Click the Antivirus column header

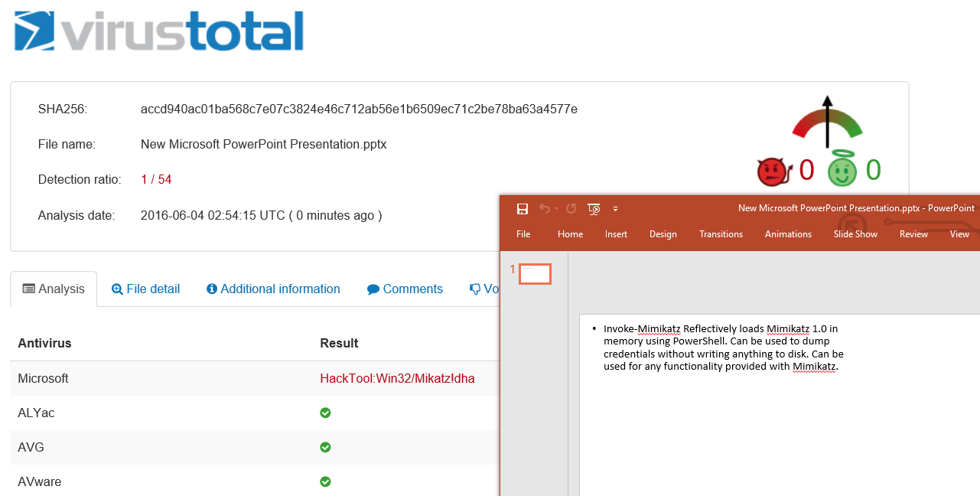pyautogui.click(x=44, y=343)
